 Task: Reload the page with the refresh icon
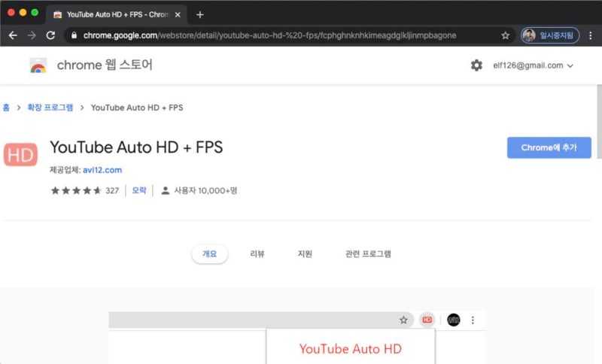click(50, 35)
